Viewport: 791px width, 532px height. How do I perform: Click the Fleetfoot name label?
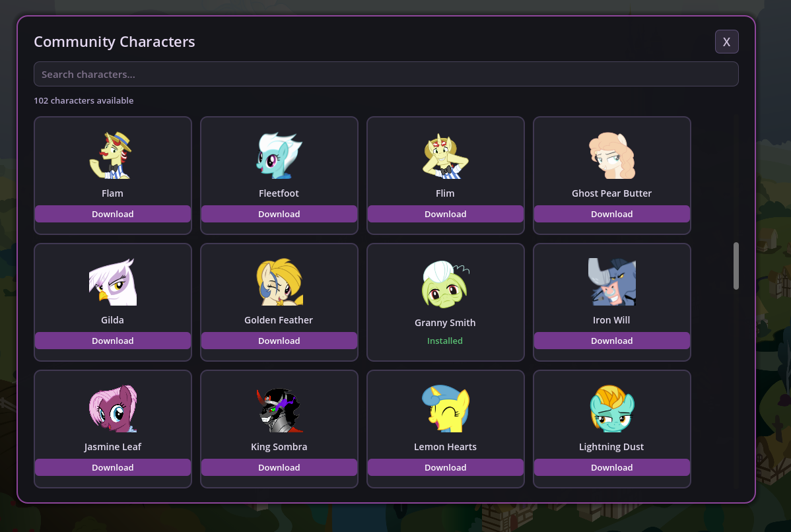coord(279,193)
